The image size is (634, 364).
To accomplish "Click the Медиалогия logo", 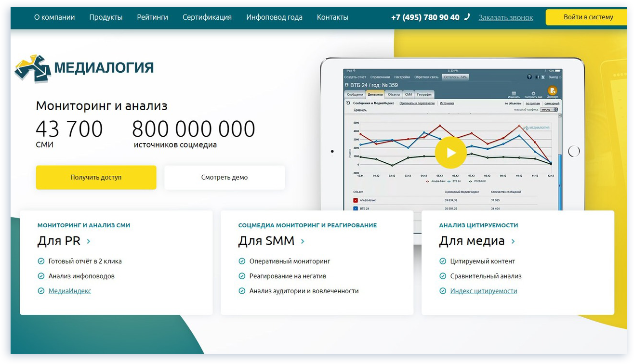I will (84, 68).
